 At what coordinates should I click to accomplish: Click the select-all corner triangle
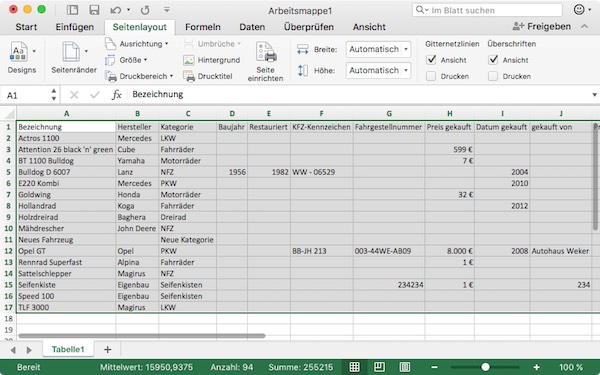click(x=9, y=113)
